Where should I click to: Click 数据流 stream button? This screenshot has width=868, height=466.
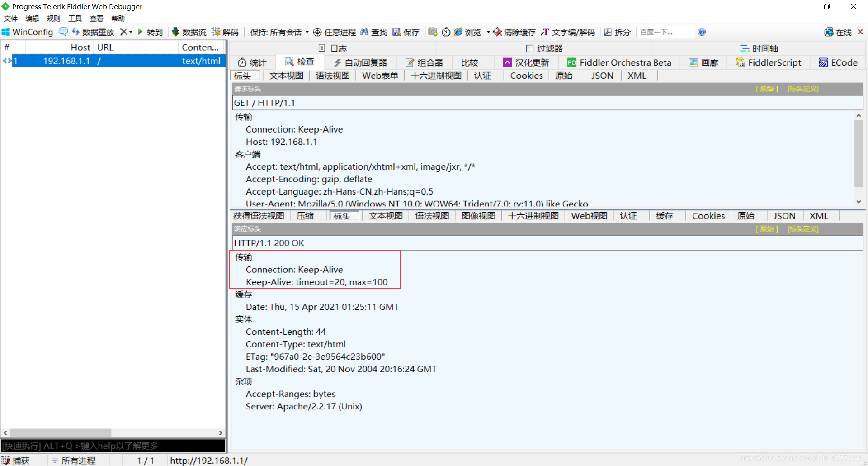point(189,32)
